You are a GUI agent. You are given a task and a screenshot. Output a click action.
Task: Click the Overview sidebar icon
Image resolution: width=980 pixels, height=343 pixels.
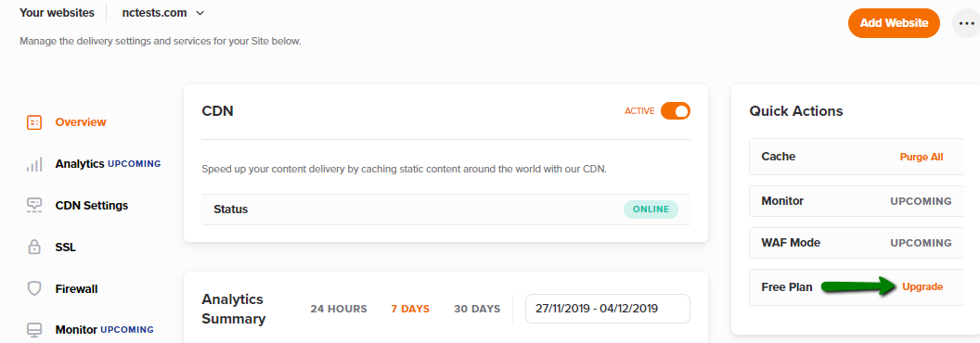coord(34,122)
